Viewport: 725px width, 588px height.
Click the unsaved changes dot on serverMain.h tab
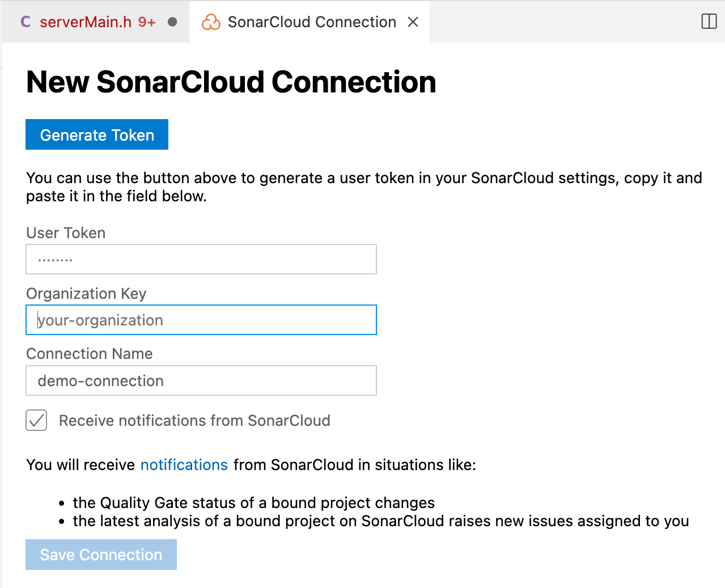[x=173, y=22]
